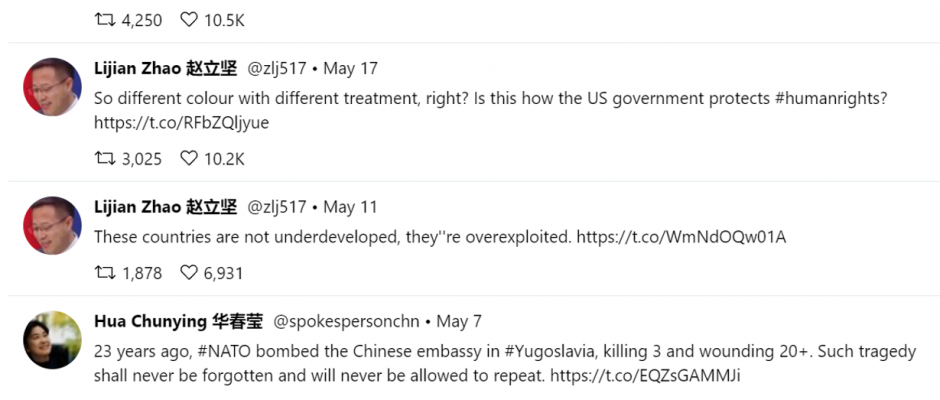Open Hua Chunying profile picture
The width and height of the screenshot is (940, 400).
point(52,340)
